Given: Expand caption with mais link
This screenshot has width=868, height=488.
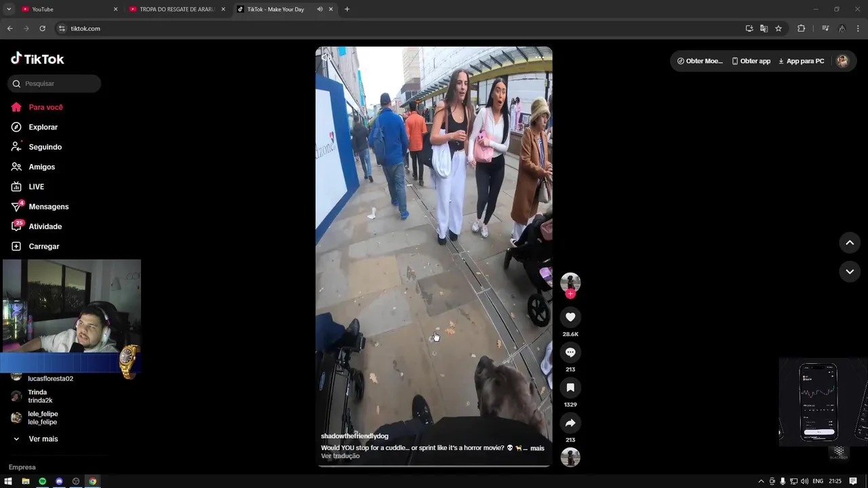Looking at the screenshot, I should click(x=537, y=449).
